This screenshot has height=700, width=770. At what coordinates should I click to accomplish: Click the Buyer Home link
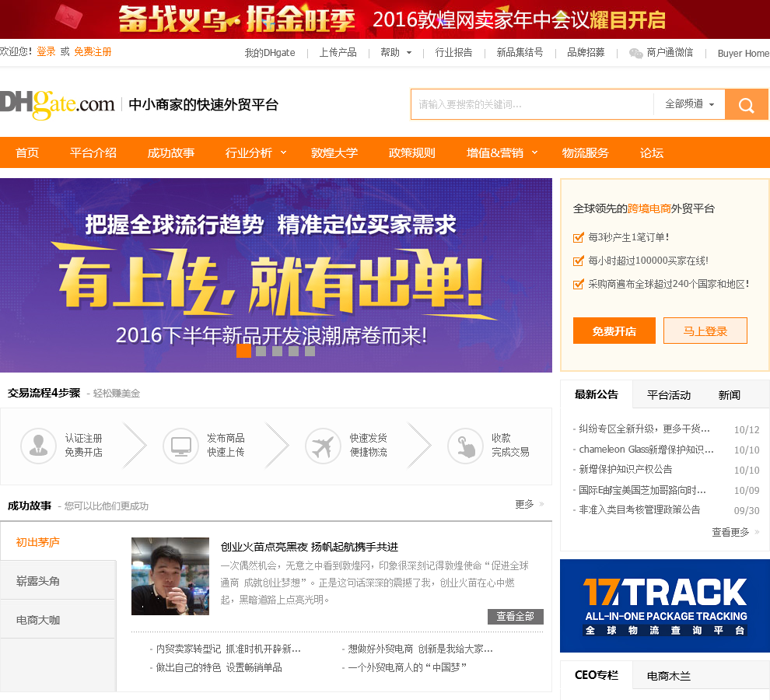click(x=744, y=53)
